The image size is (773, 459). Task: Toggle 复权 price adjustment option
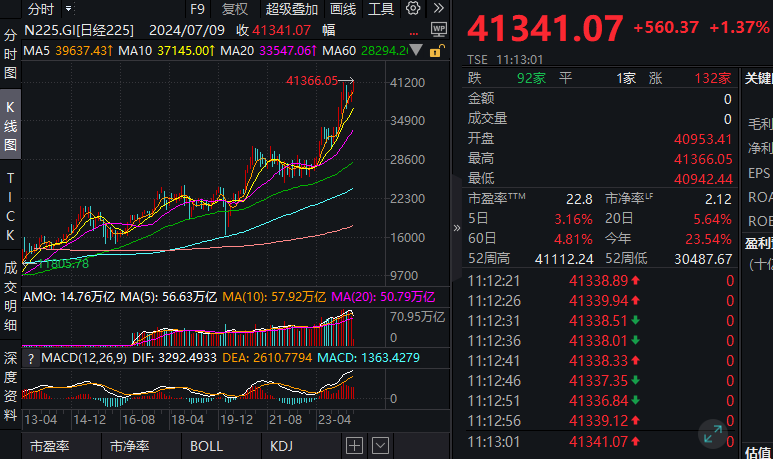(x=235, y=9)
